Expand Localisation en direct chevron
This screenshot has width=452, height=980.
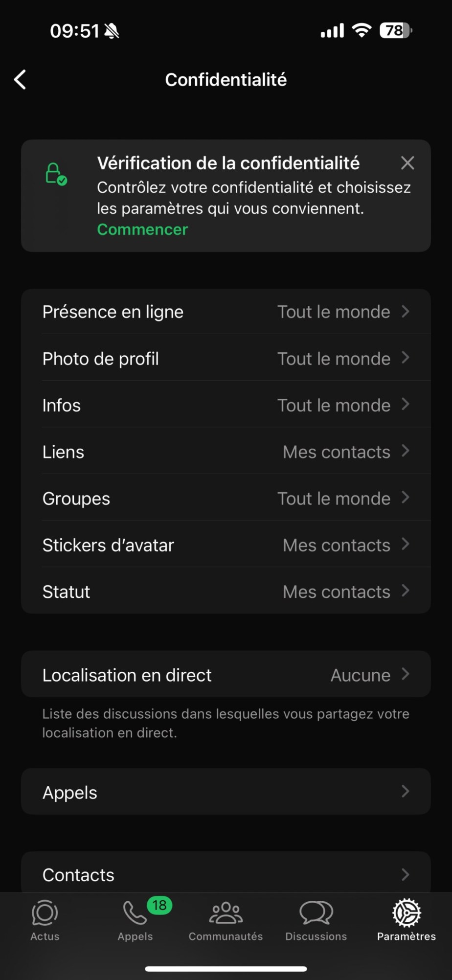(406, 674)
